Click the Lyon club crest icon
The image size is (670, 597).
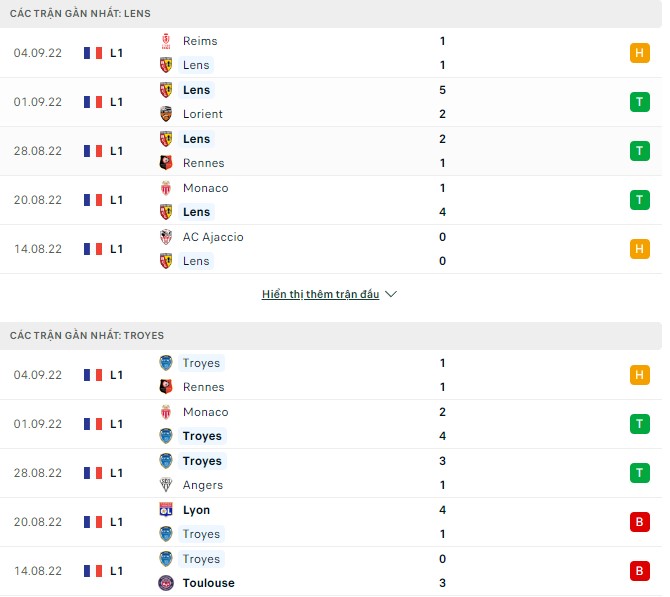pyautogui.click(x=166, y=510)
